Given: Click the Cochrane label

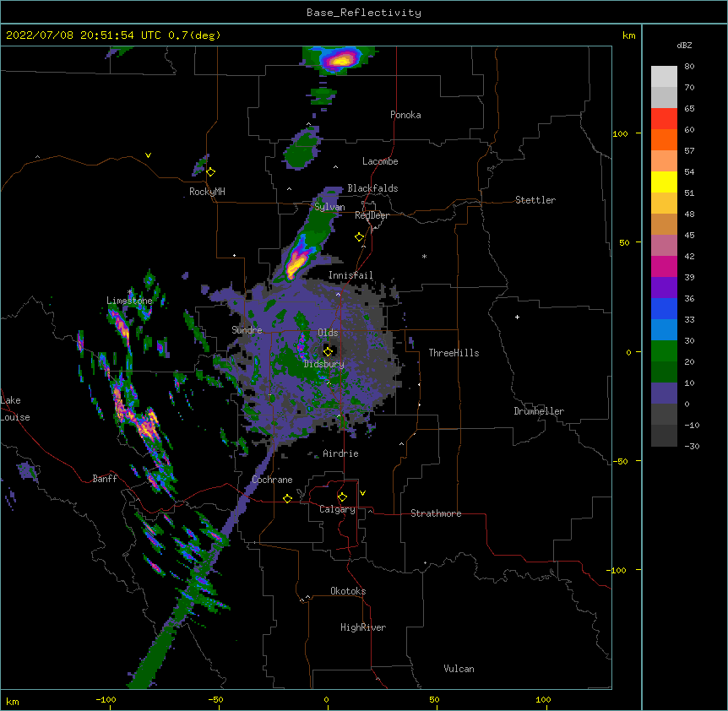Looking at the screenshot, I should click(272, 480).
